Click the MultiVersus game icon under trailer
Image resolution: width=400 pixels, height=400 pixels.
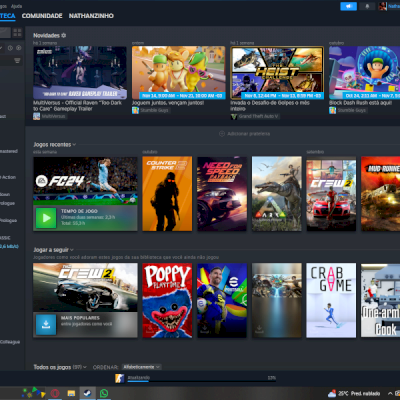tap(36, 116)
